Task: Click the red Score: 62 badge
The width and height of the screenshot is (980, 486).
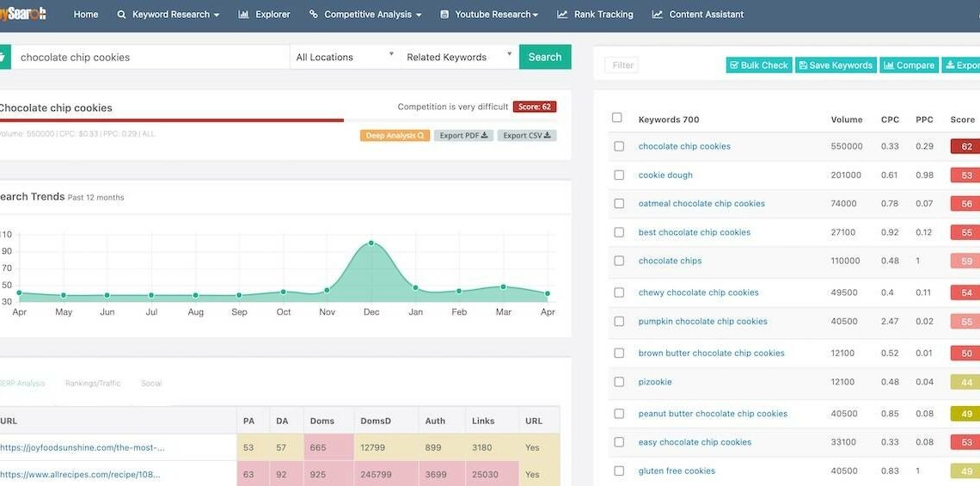Action: 535,107
